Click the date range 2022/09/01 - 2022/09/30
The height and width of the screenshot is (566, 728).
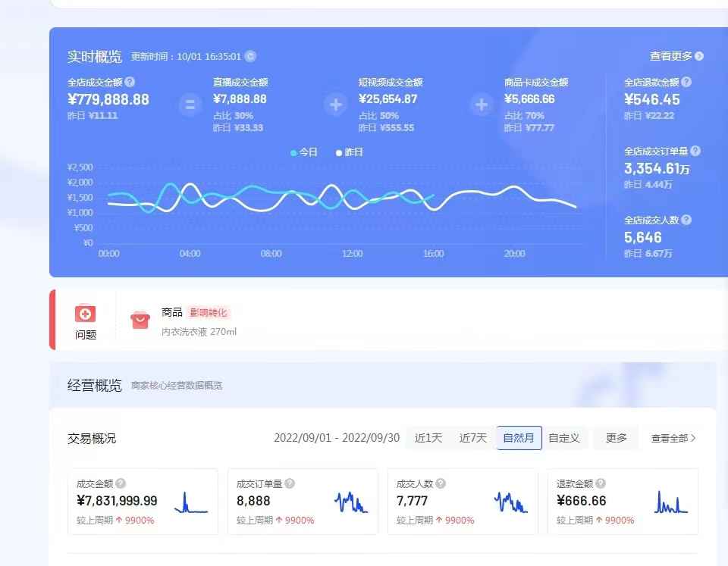click(x=336, y=437)
